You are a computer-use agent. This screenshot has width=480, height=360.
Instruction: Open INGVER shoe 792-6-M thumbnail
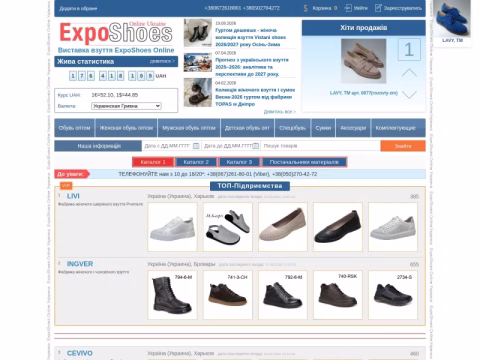[x=283, y=295]
